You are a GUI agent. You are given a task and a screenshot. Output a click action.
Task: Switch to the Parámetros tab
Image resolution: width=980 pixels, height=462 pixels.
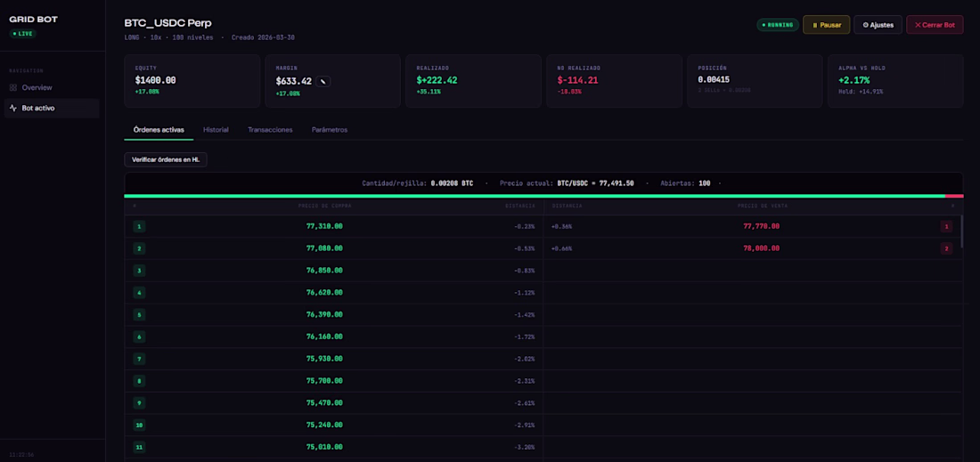point(330,130)
